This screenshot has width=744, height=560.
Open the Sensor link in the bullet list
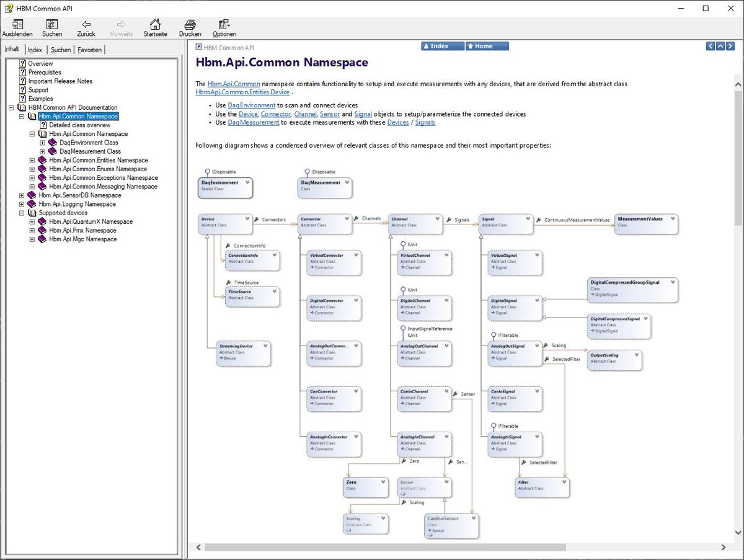[329, 114]
